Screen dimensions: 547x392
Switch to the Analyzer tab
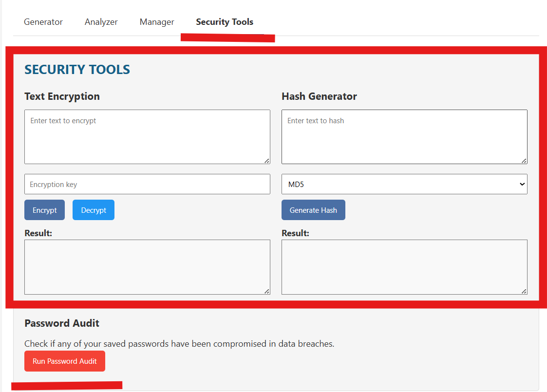click(x=101, y=22)
